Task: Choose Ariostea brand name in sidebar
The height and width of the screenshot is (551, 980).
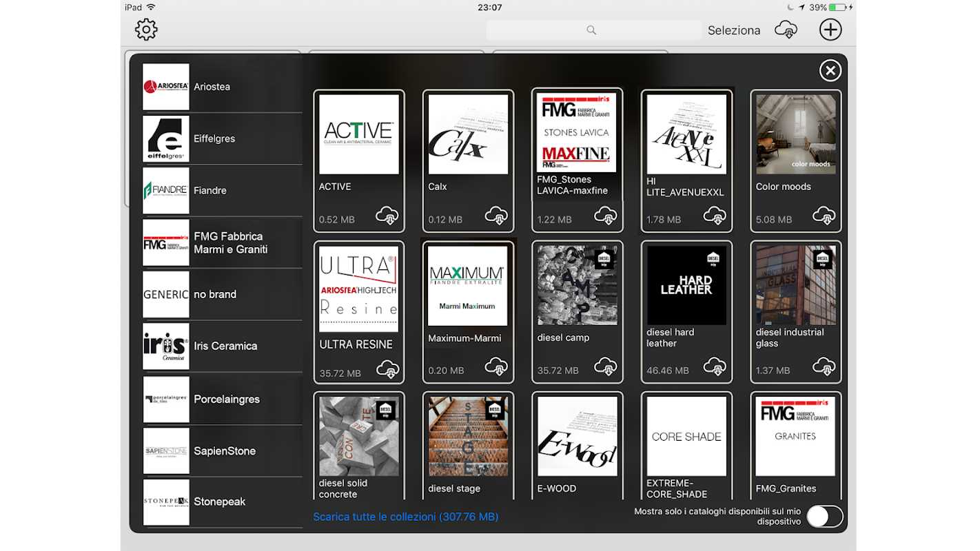Action: pos(212,87)
